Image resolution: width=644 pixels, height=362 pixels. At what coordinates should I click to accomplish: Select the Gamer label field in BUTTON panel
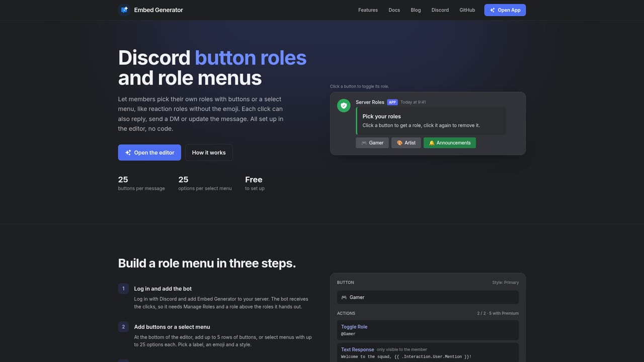point(428,297)
